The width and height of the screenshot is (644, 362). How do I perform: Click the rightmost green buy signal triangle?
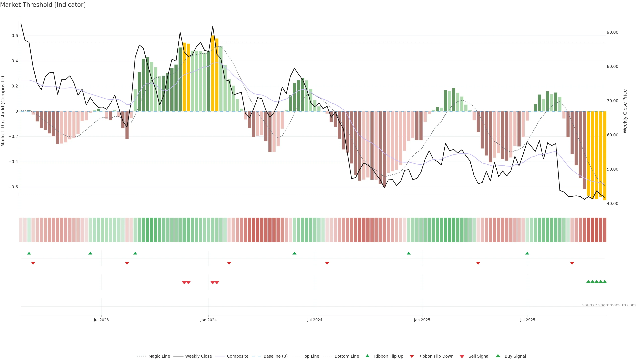pos(604,282)
